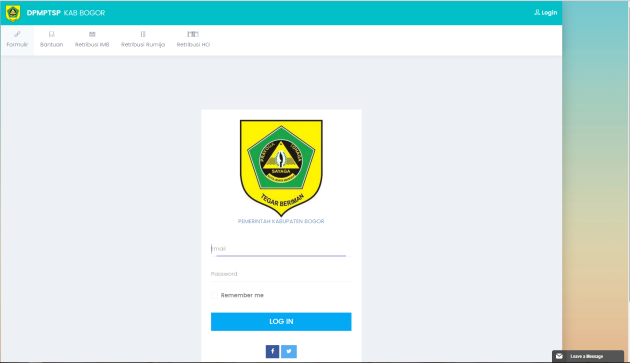Image resolution: width=630 pixels, height=363 pixels.
Task: Open the Bantuan help icon
Action: [51, 34]
